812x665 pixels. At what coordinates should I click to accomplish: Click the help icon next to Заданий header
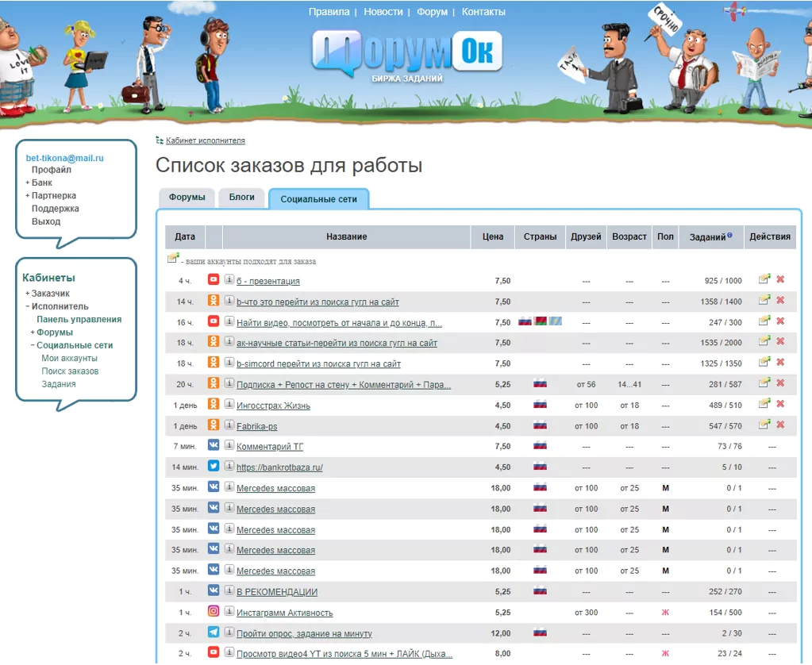[729, 235]
